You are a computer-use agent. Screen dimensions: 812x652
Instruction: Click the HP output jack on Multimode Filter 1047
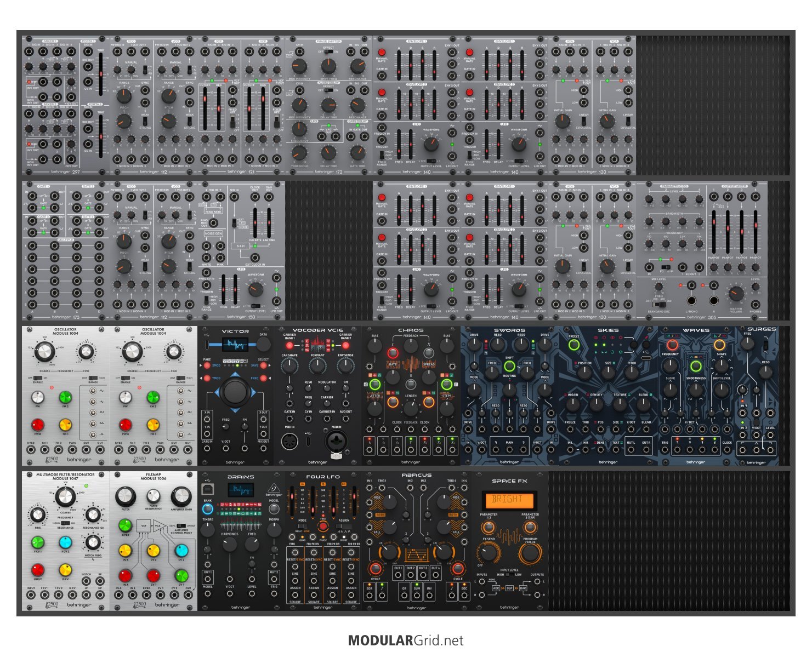100,594
